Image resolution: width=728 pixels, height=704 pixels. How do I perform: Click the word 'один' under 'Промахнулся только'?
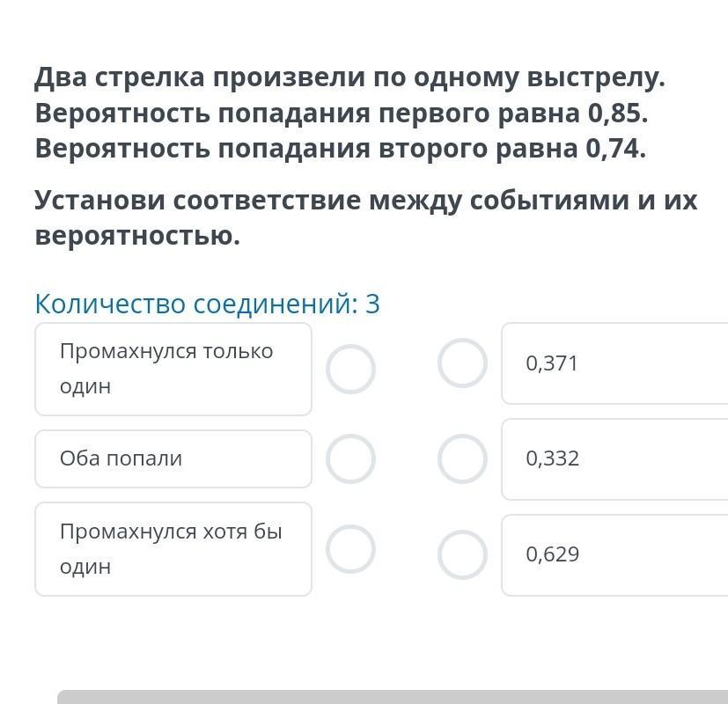coord(85,386)
